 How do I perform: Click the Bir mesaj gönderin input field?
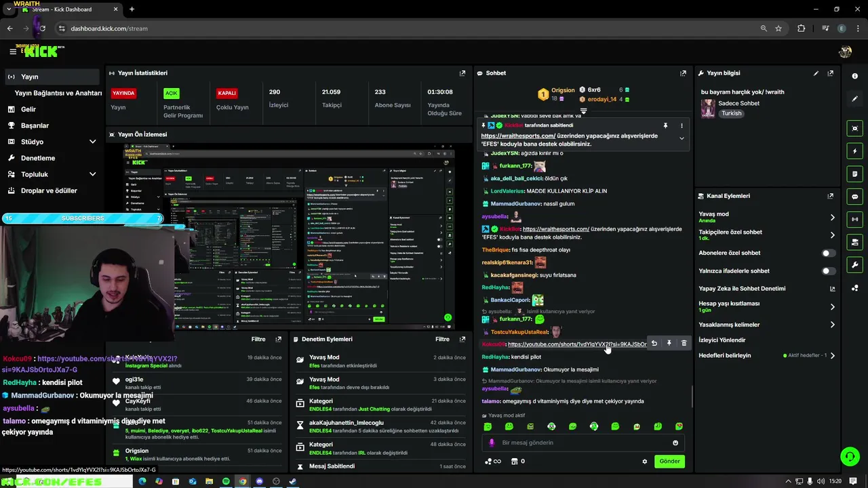pos(583,443)
